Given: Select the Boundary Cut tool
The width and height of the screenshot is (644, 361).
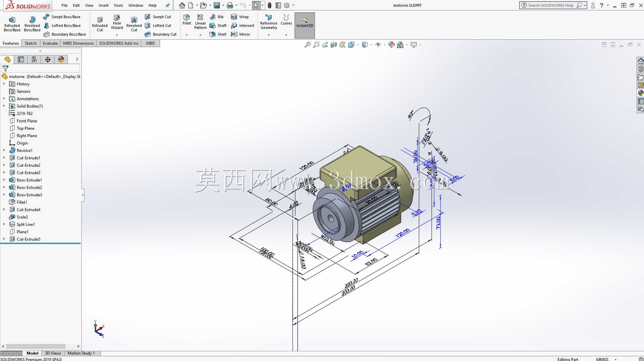Looking at the screenshot, I should pyautogui.click(x=161, y=34).
